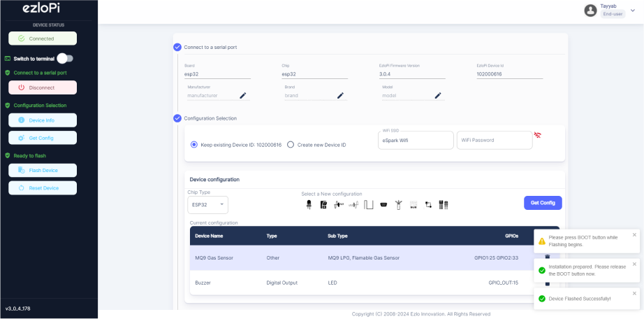Select the serial connector configuration icon
Image resolution: width=644 pixels, height=319 pixels.
coord(383,204)
